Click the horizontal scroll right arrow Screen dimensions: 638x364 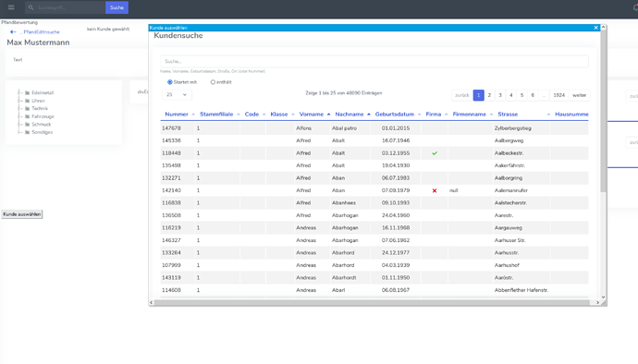click(x=597, y=302)
